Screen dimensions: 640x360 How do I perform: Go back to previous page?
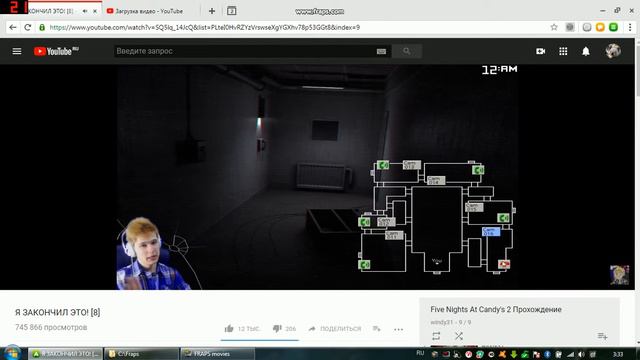click(x=13, y=27)
